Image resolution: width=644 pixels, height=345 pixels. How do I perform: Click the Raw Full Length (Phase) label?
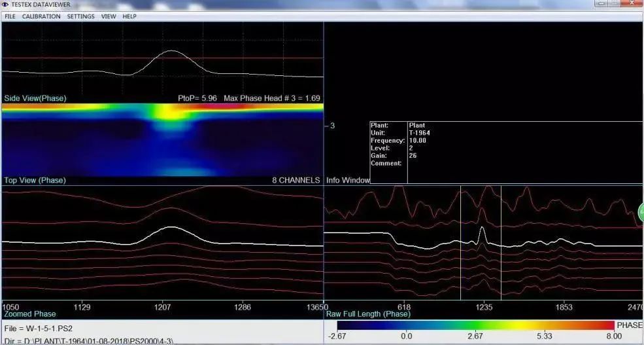point(368,314)
